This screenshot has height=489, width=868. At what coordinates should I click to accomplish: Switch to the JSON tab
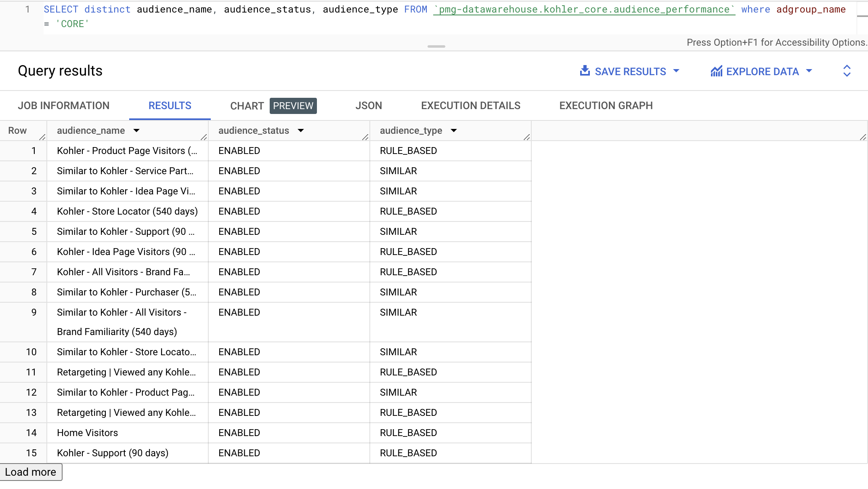pos(369,106)
